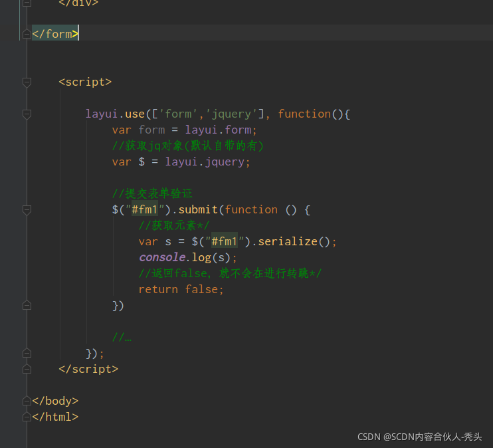Click the "#fm1" string in the submit line

[145, 210]
